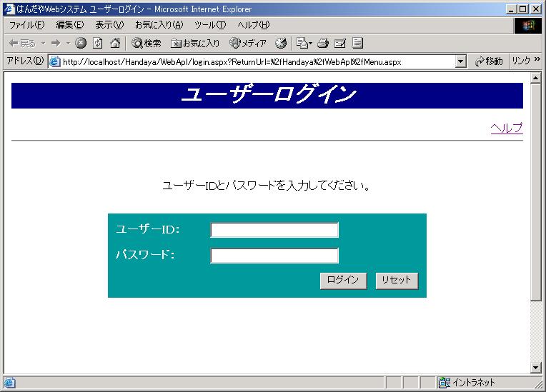Maximize the Internet Explorer window
546x392 pixels.
coord(523,9)
